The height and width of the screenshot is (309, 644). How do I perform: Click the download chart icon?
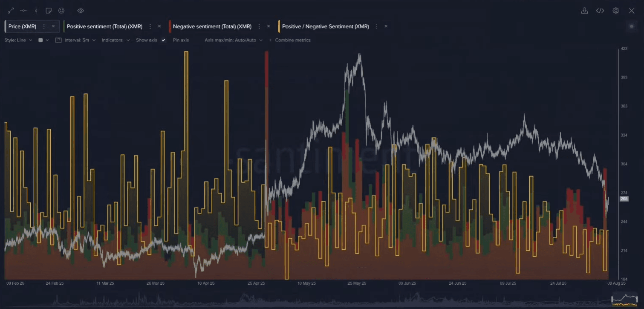tap(584, 11)
